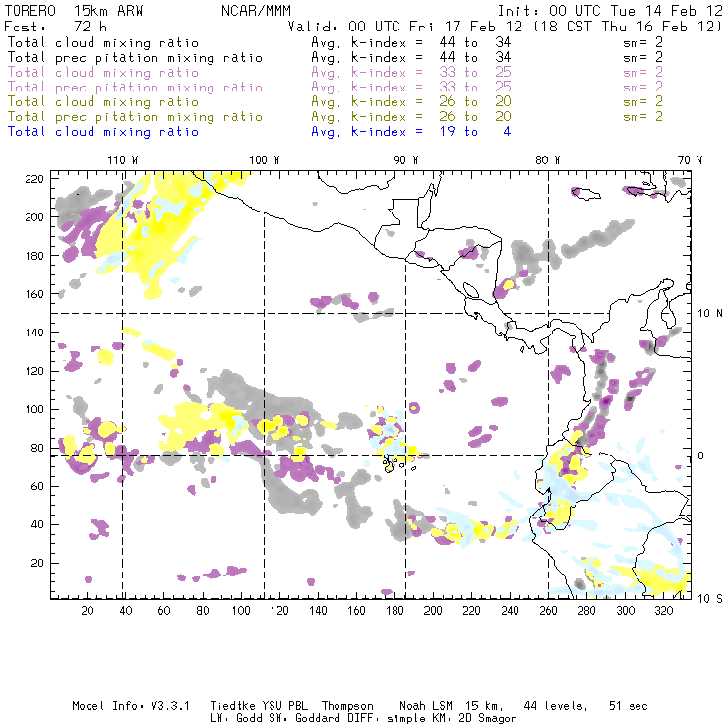Select "100" on the vertical axis

click(x=34, y=409)
